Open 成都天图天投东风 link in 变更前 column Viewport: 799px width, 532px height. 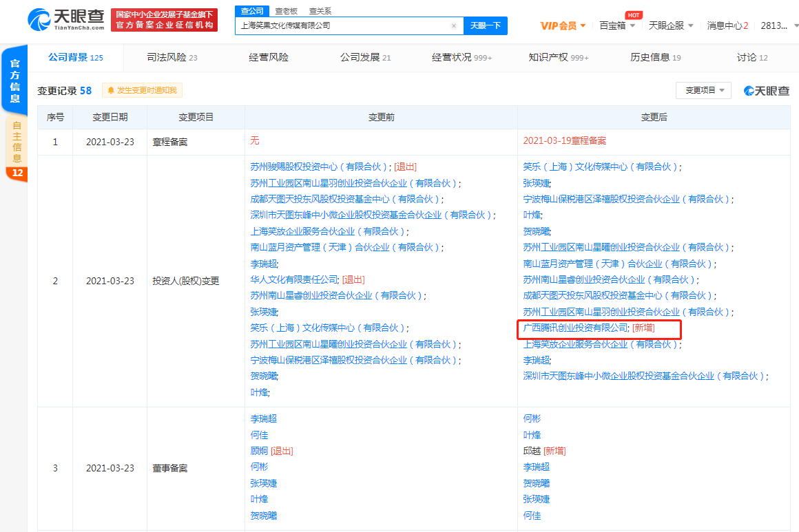click(345, 199)
